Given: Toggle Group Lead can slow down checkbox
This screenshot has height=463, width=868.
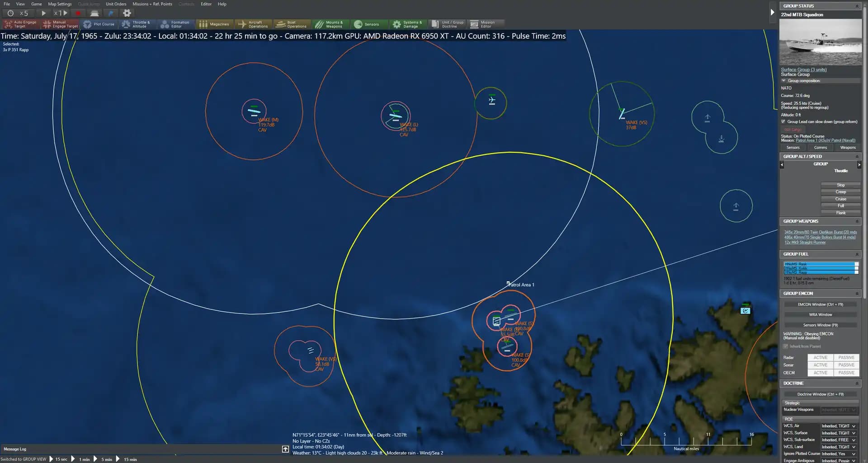Looking at the screenshot, I should tap(783, 122).
